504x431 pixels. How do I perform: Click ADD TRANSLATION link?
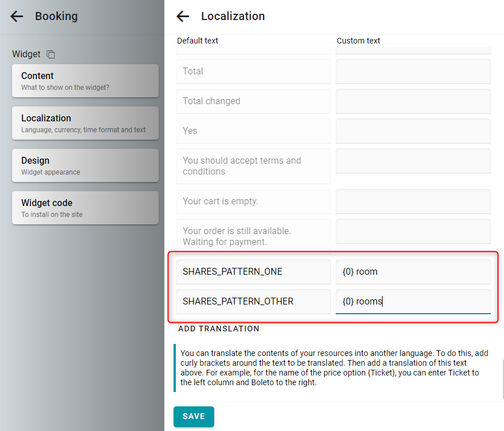point(219,329)
